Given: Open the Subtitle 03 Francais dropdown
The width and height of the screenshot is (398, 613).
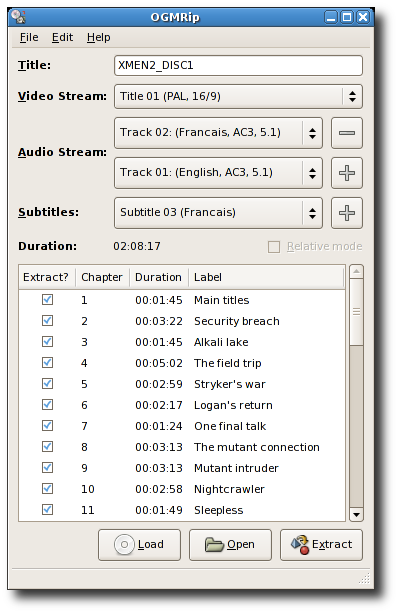Looking at the screenshot, I should point(218,213).
